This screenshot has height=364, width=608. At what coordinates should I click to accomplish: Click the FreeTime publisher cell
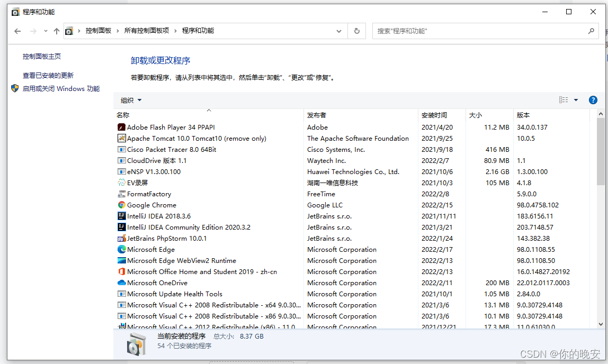(321, 194)
